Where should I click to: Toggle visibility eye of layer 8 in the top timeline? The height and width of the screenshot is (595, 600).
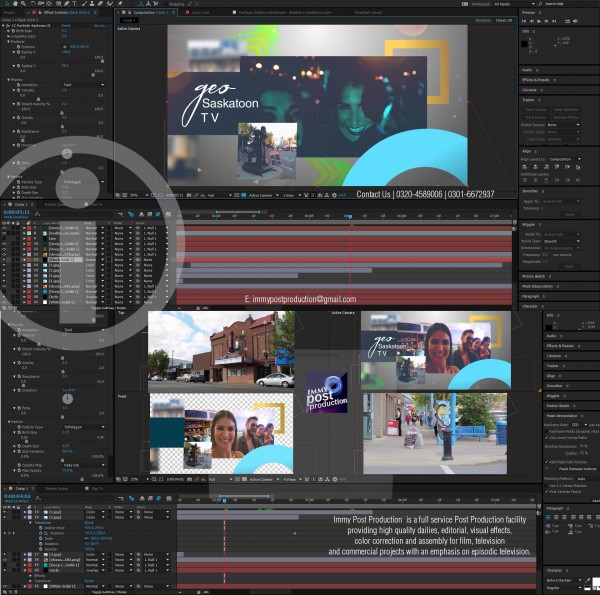tap(5, 233)
